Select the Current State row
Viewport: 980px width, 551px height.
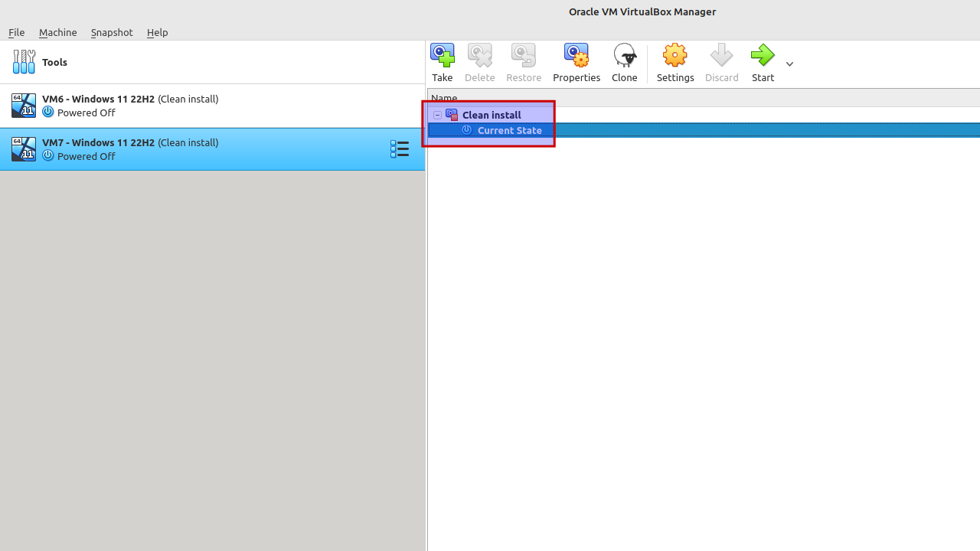pyautogui.click(x=704, y=130)
